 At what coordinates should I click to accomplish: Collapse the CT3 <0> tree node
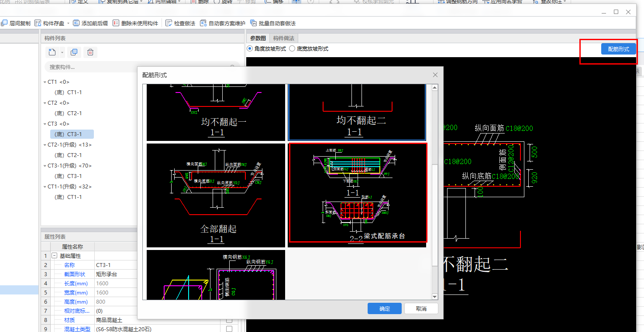(x=45, y=124)
